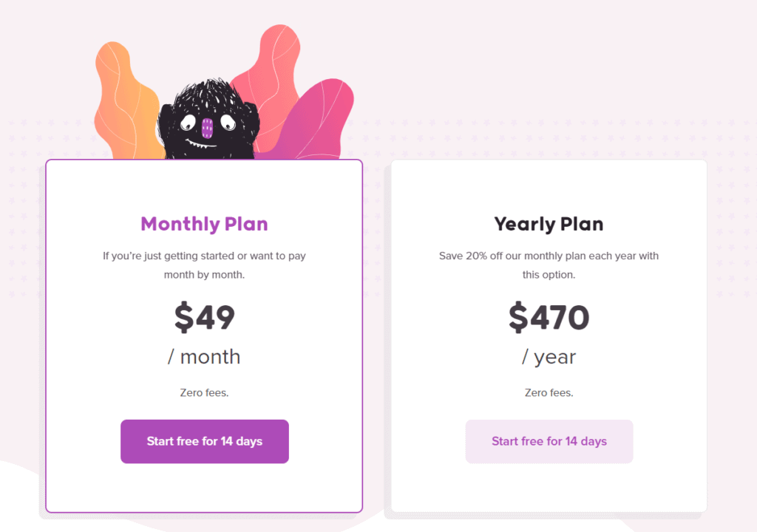This screenshot has width=757, height=532.
Task: Start the Yearly Plan free trial
Action: pos(549,441)
